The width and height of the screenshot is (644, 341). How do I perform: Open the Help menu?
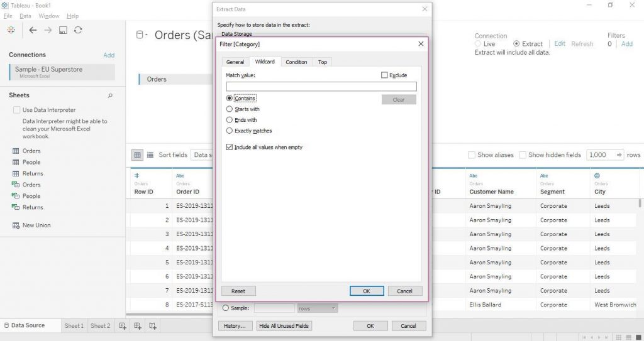73,16
